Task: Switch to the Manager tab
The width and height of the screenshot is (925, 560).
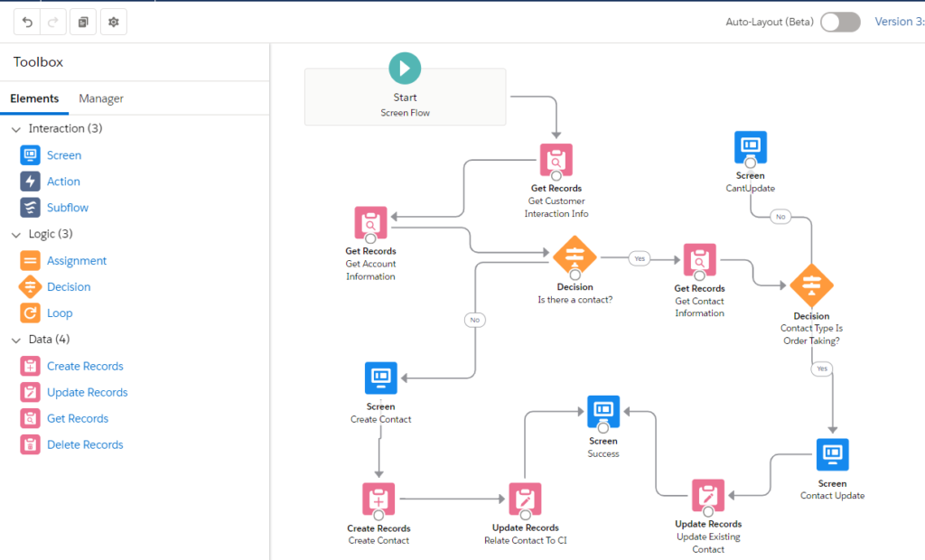Action: (100, 98)
